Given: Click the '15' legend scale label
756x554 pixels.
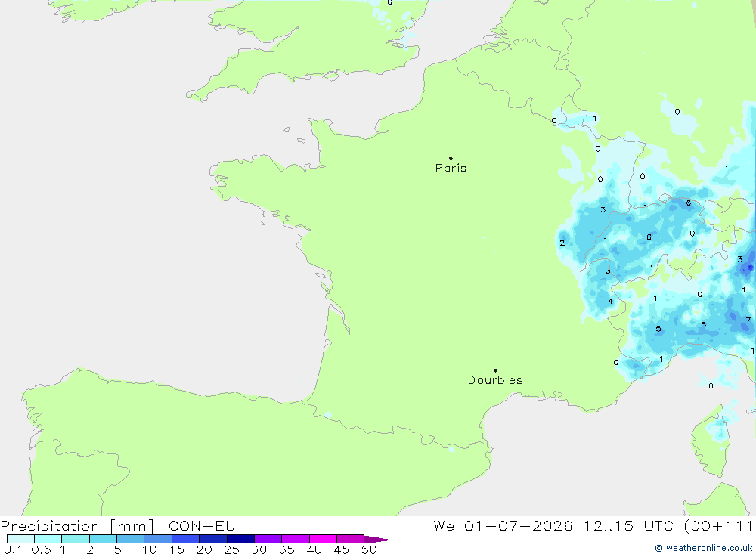Looking at the screenshot, I should click(177, 549).
